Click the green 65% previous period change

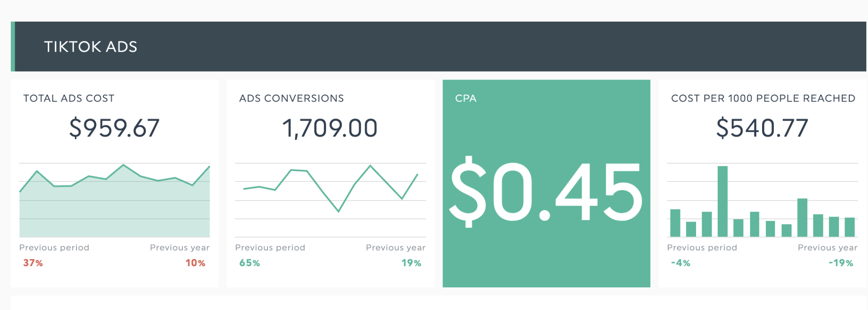(x=250, y=263)
